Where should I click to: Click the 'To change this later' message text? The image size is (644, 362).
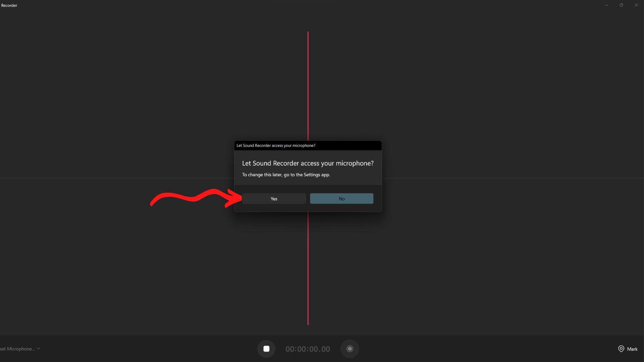click(x=286, y=175)
